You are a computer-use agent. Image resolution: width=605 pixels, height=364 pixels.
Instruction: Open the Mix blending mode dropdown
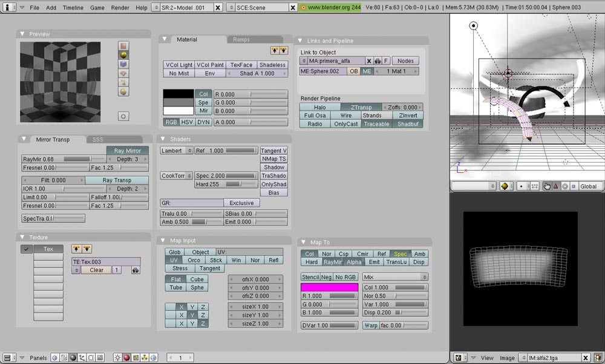pyautogui.click(x=394, y=277)
